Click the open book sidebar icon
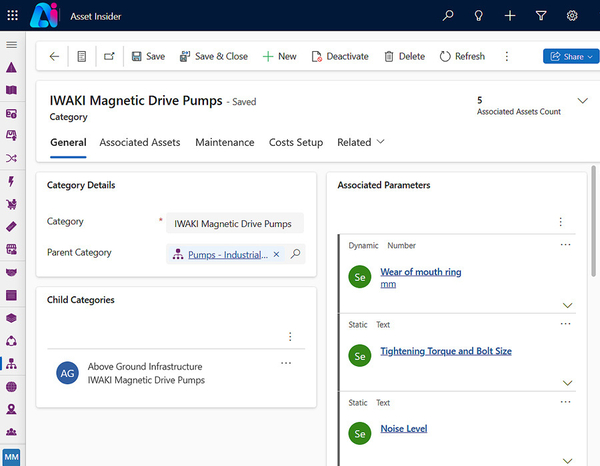 pyautogui.click(x=11, y=90)
